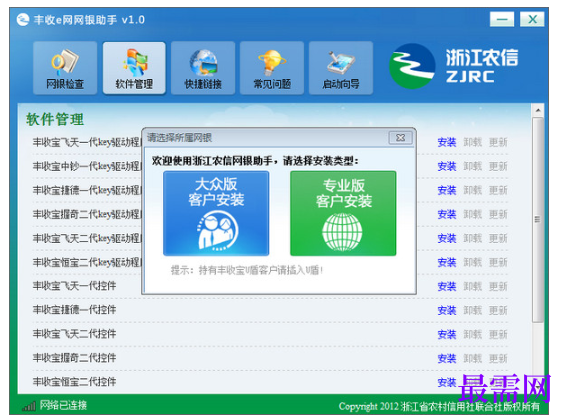Switch to the 快捷链接 tab
This screenshot has height=420, width=570.
pos(203,68)
